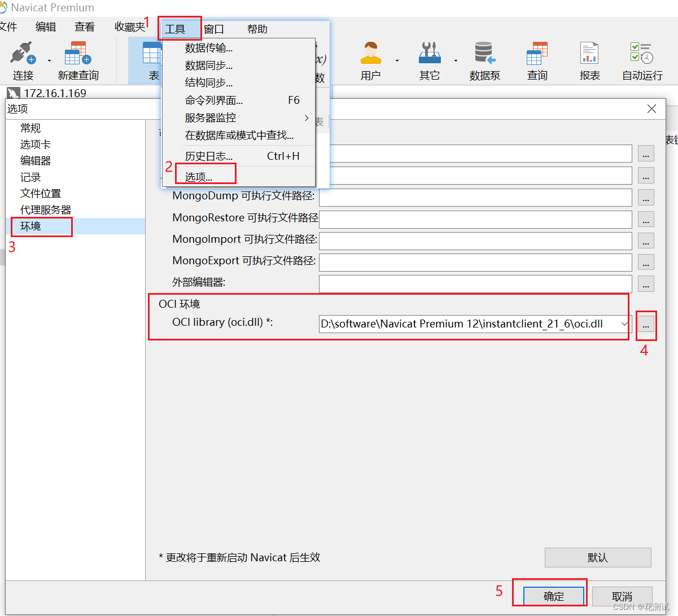Expand the 连接 dropdown arrow
This screenshot has height=616, width=678.
pyautogui.click(x=49, y=60)
